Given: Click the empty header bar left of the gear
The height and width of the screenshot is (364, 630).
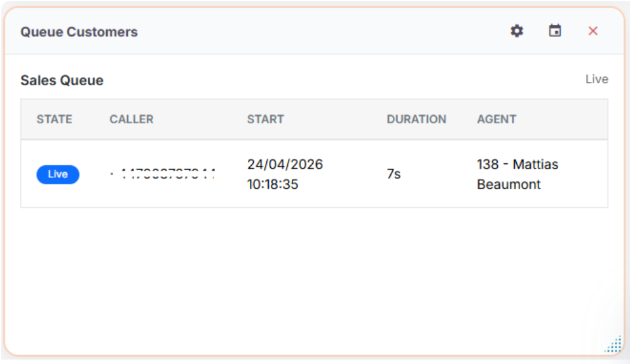Looking at the screenshot, I should pos(318,32).
